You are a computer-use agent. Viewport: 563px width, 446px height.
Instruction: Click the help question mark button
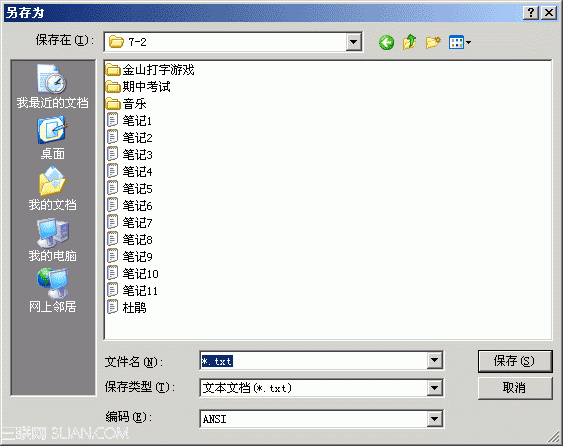pyautogui.click(x=531, y=13)
